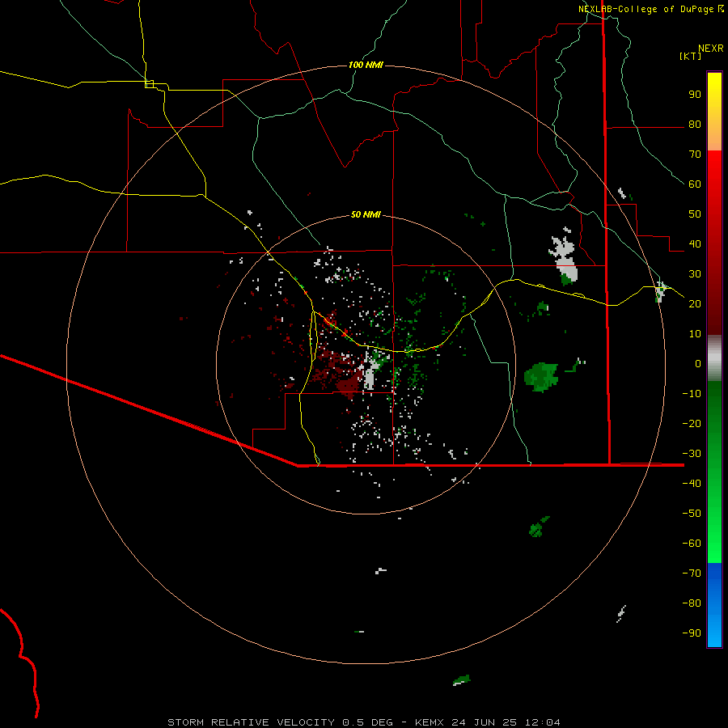
Task: Click the 100 NMI range ring label
Action: coord(366,65)
